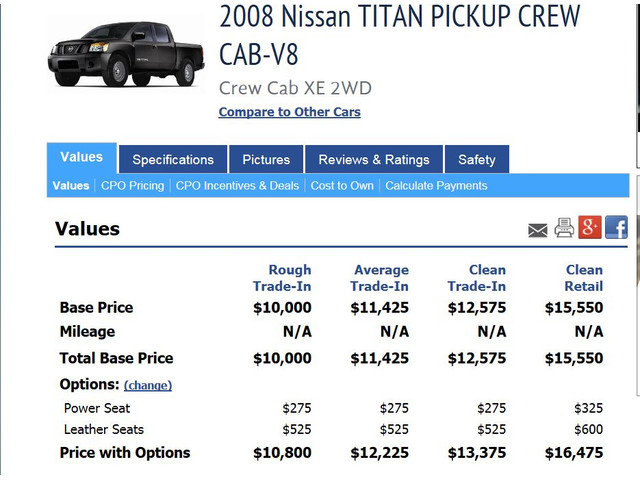Viewport: 640px width, 480px height.
Task: Open the Reviews & Ratings tab
Action: [x=374, y=159]
